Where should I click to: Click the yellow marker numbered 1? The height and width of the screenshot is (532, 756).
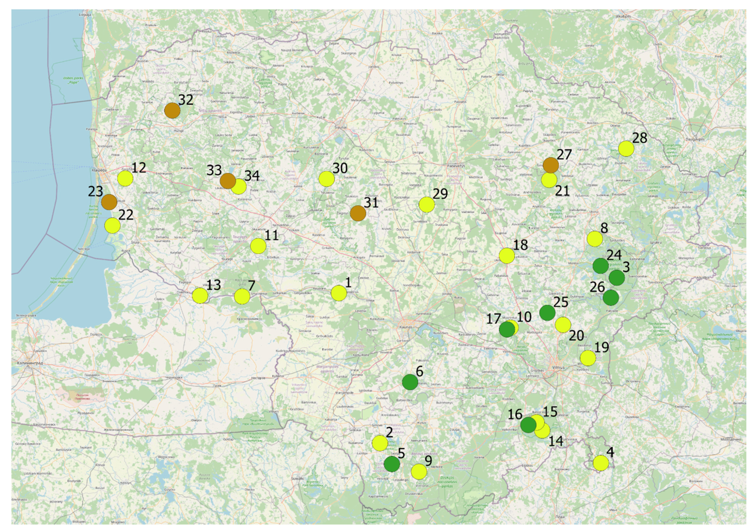pos(338,293)
